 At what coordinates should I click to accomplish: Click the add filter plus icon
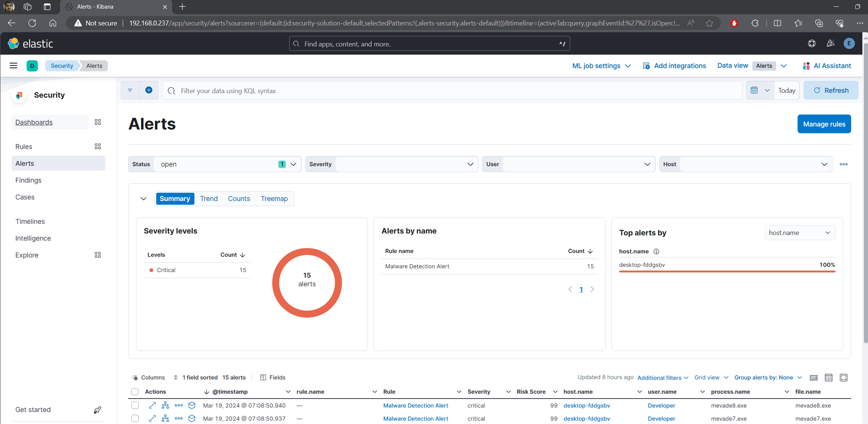pos(149,90)
